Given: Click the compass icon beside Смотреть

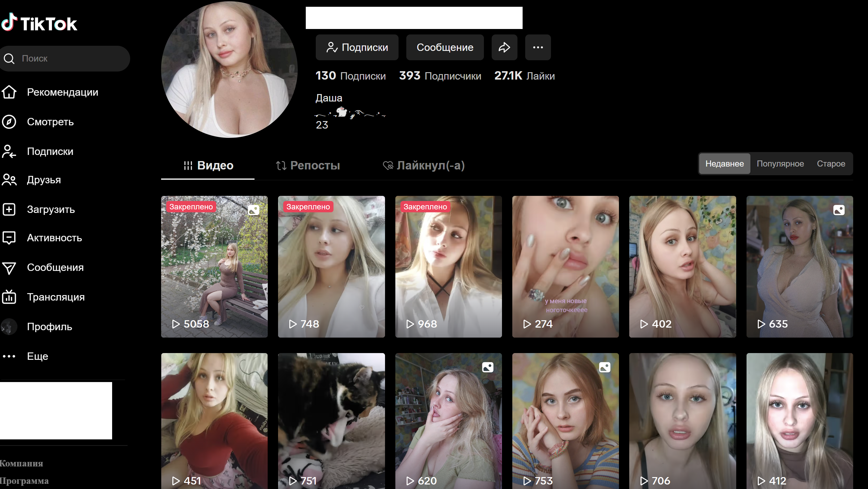Looking at the screenshot, I should pyautogui.click(x=9, y=122).
